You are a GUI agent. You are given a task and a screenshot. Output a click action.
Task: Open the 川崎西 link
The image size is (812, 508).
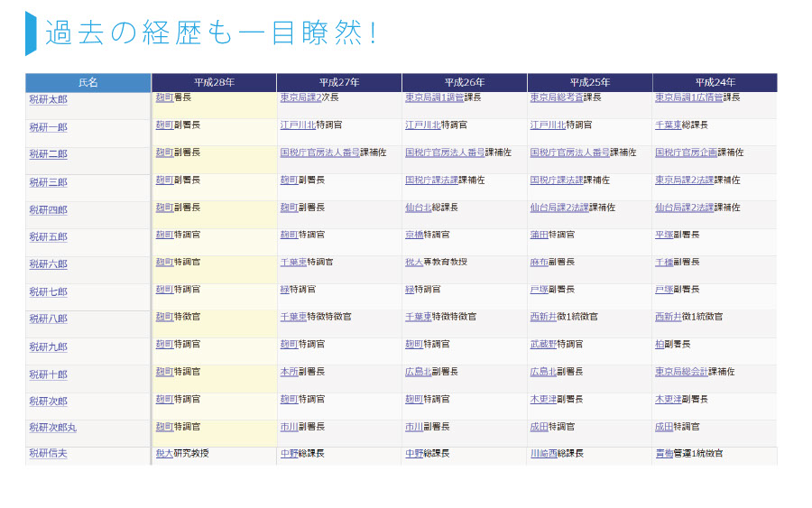(543, 453)
